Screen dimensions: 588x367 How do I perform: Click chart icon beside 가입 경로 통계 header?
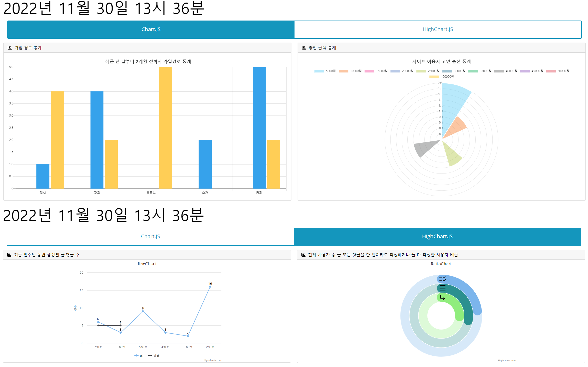(9, 48)
